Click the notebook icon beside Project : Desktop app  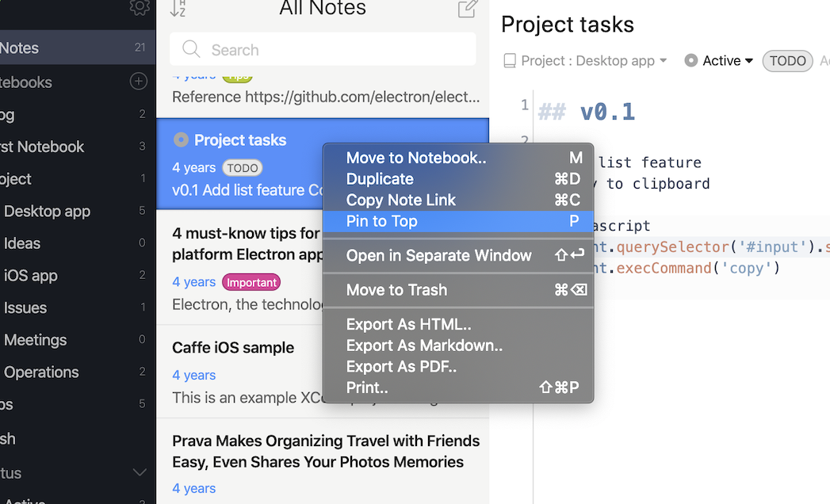510,61
